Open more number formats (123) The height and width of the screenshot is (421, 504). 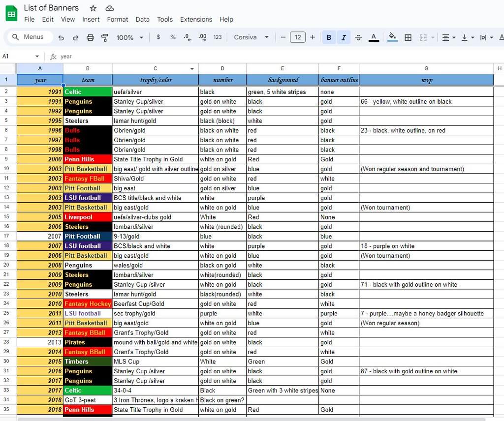218,37
